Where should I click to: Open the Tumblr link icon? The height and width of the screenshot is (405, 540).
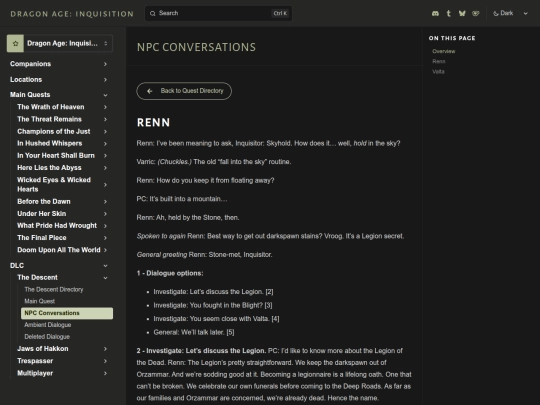click(448, 13)
